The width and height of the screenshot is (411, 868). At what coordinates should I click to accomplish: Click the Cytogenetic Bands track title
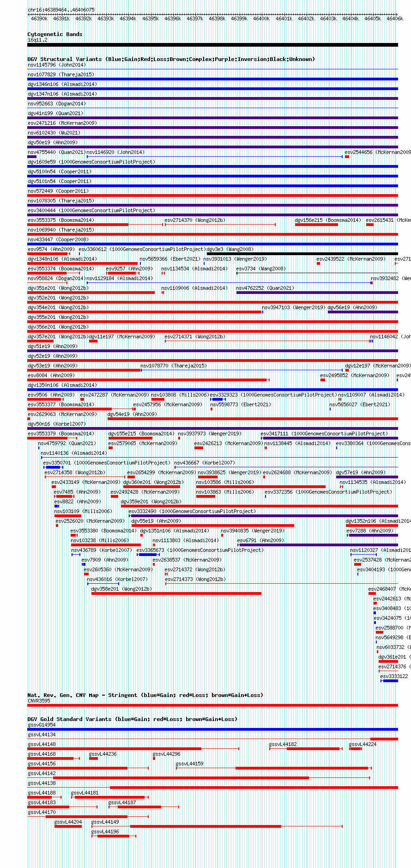[55, 34]
